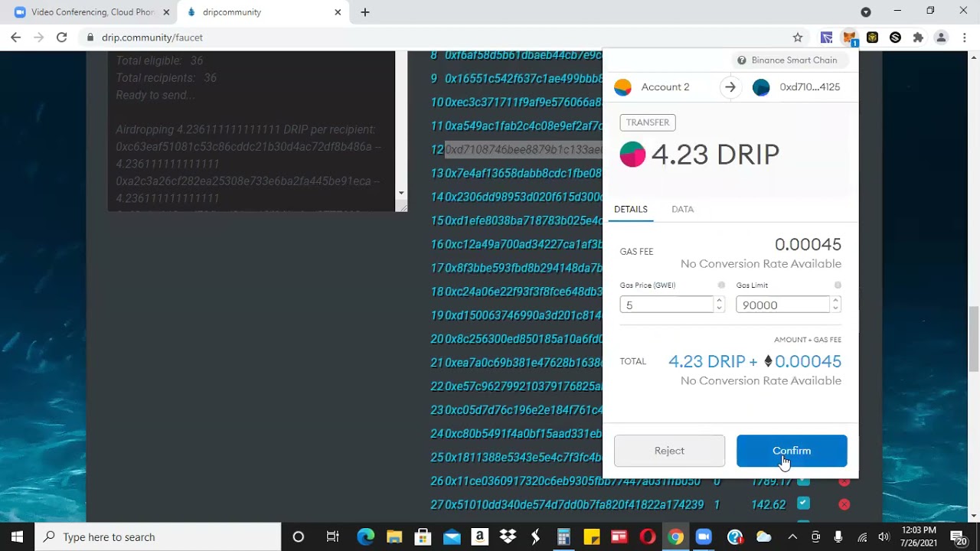Click the TRANSFER label badge
Image resolution: width=980 pixels, height=551 pixels.
[648, 122]
